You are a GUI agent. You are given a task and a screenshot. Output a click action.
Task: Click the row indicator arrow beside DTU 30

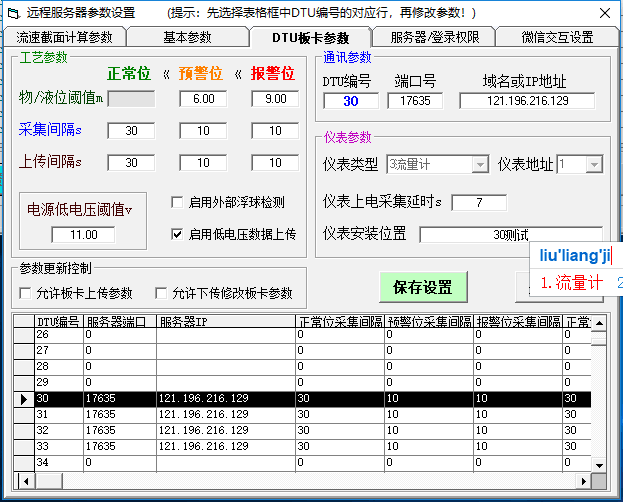click(x=22, y=399)
